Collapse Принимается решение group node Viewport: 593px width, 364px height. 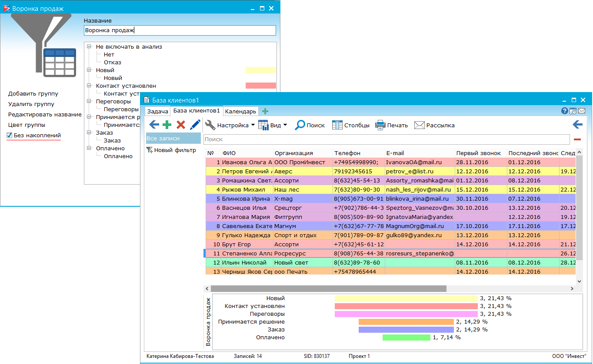[x=90, y=117]
